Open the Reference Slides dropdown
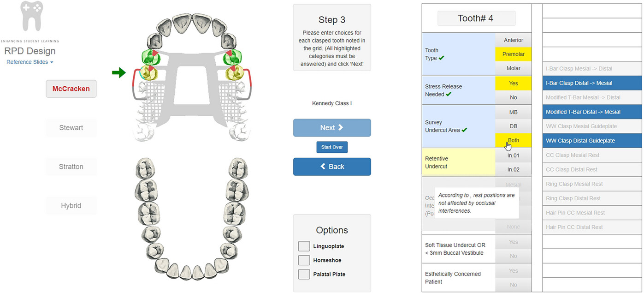644x293 pixels. pyautogui.click(x=30, y=62)
